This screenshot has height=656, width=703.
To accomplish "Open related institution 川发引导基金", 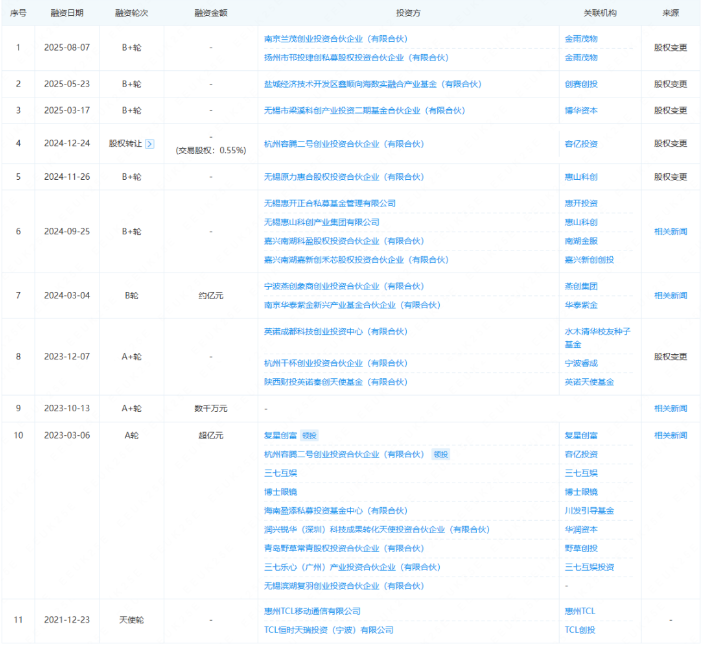I will click(589, 511).
